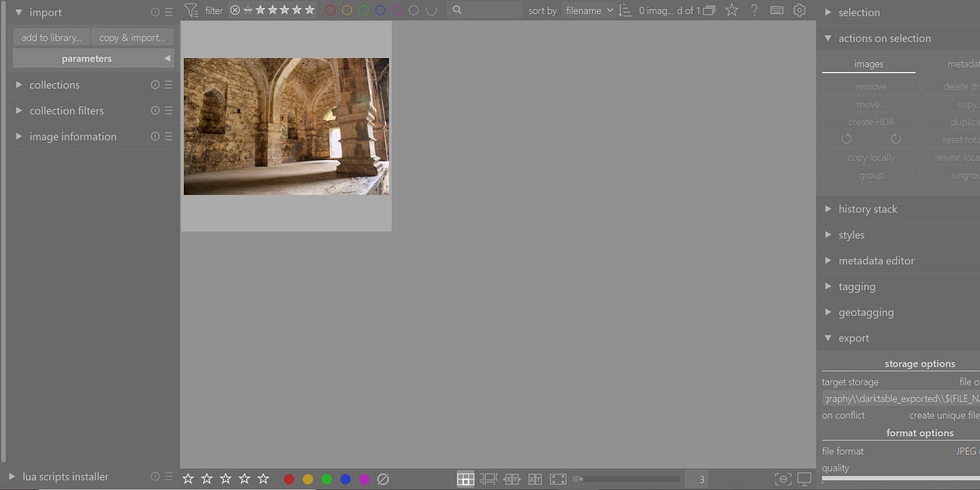
Task: Toggle the rejected filter circle
Action: [234, 10]
